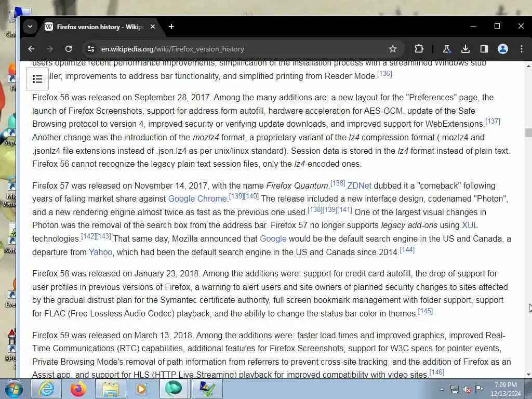Click the scrollbar down arrow
The width and height of the screenshot is (532, 399).
click(528, 375)
